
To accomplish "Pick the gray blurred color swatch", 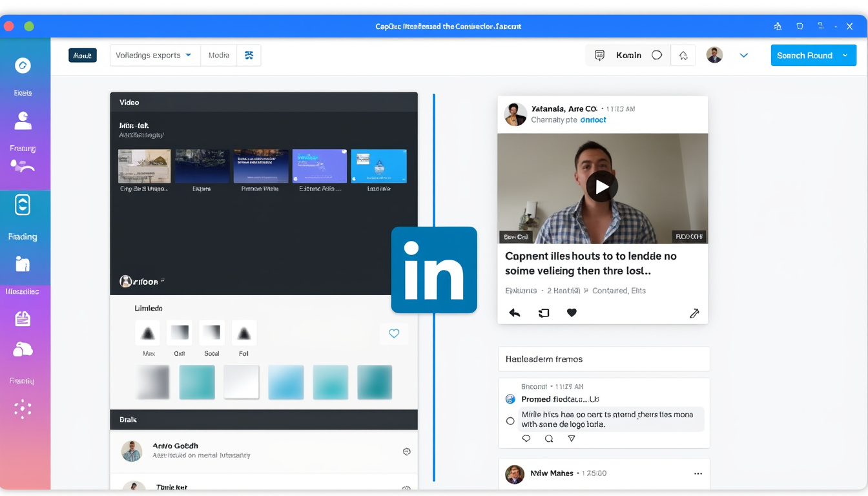I will click(x=152, y=382).
